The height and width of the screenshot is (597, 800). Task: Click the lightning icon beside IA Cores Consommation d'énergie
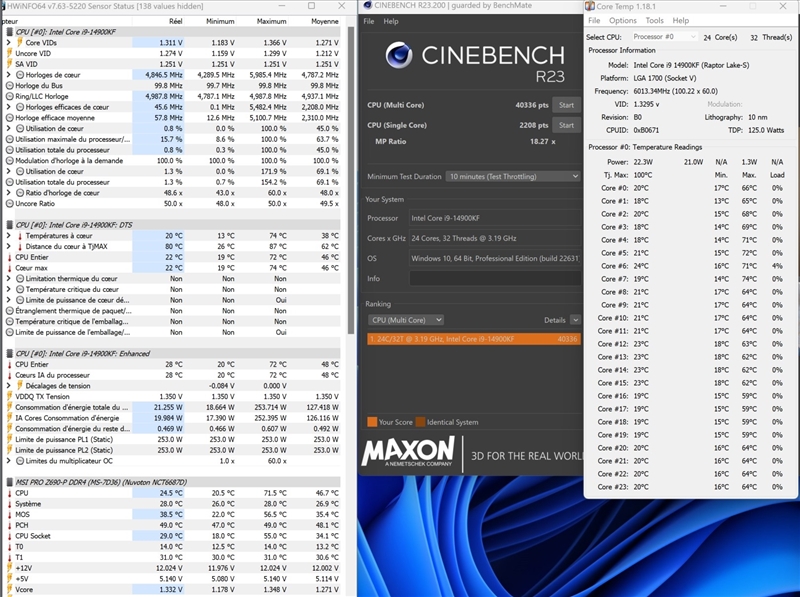coord(9,417)
